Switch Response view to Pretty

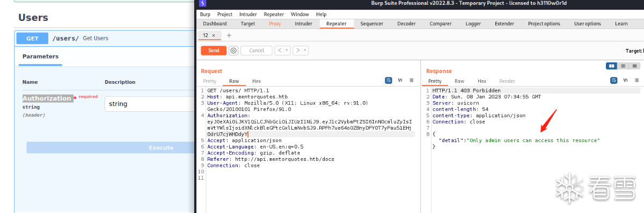coord(435,81)
